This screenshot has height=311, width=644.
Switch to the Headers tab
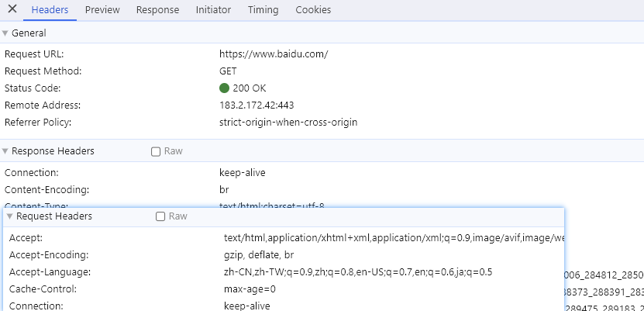(50, 10)
